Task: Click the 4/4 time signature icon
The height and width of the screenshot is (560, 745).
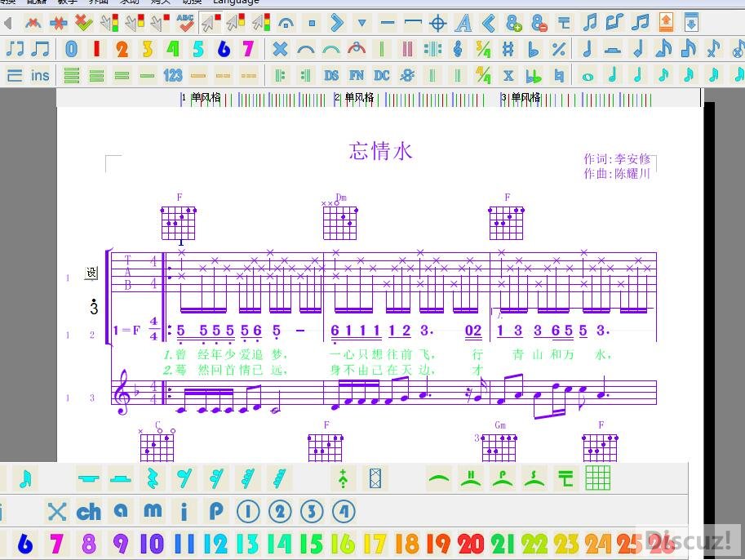Action: [483, 75]
